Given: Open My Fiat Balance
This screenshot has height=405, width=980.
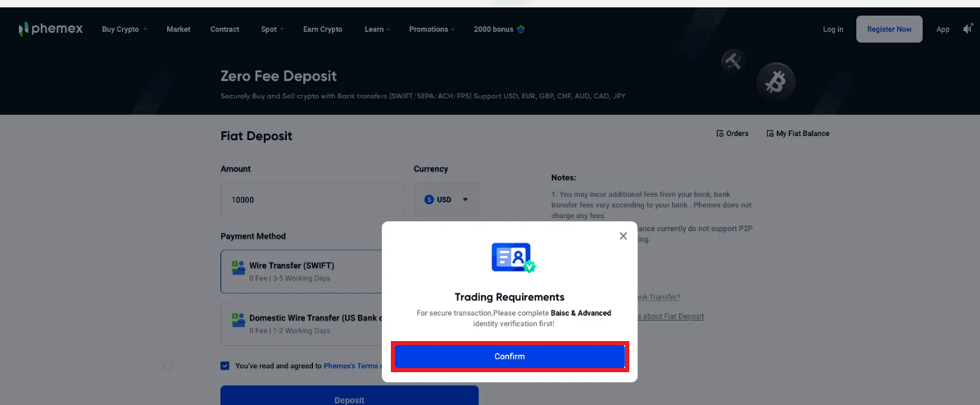Looking at the screenshot, I should pyautogui.click(x=797, y=134).
